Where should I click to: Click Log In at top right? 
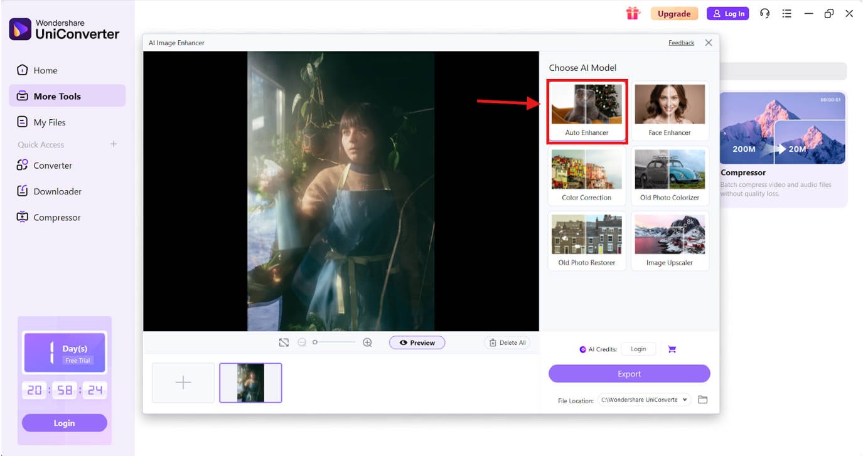[x=728, y=13]
